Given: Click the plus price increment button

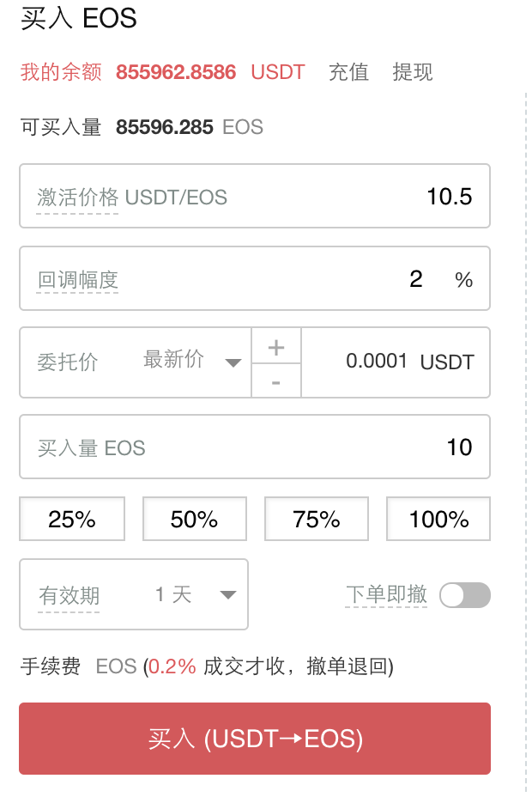Looking at the screenshot, I should click(x=275, y=347).
